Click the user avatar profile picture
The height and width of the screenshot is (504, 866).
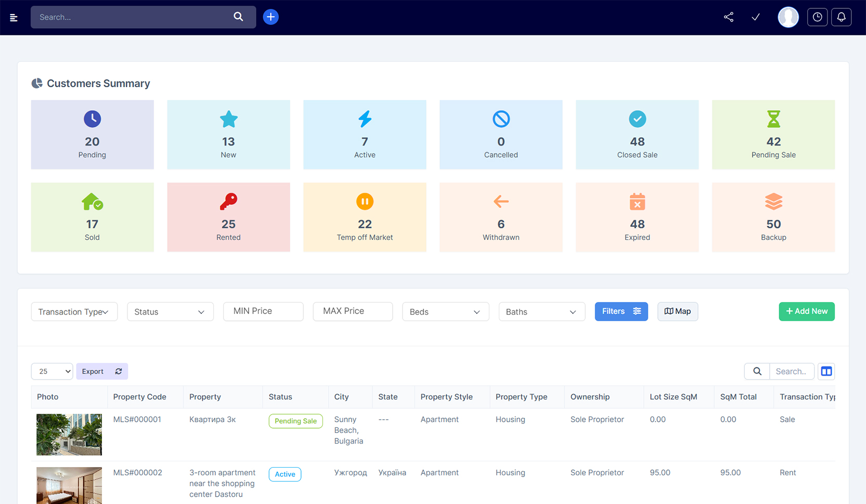click(x=788, y=17)
